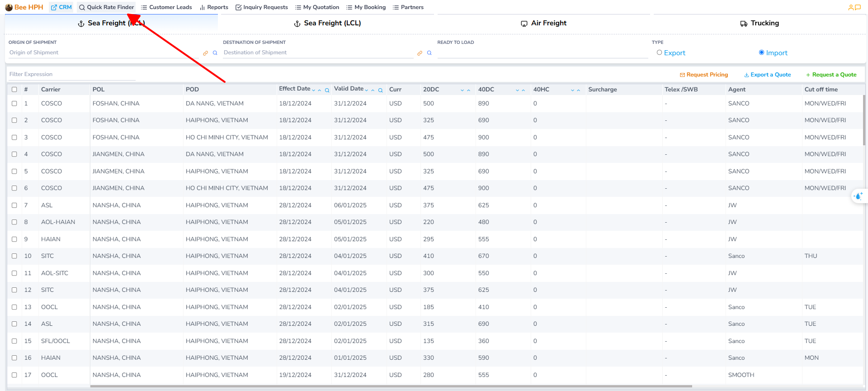Switch to the Air Freight tab
Image resolution: width=868 pixels, height=391 pixels.
pyautogui.click(x=543, y=23)
